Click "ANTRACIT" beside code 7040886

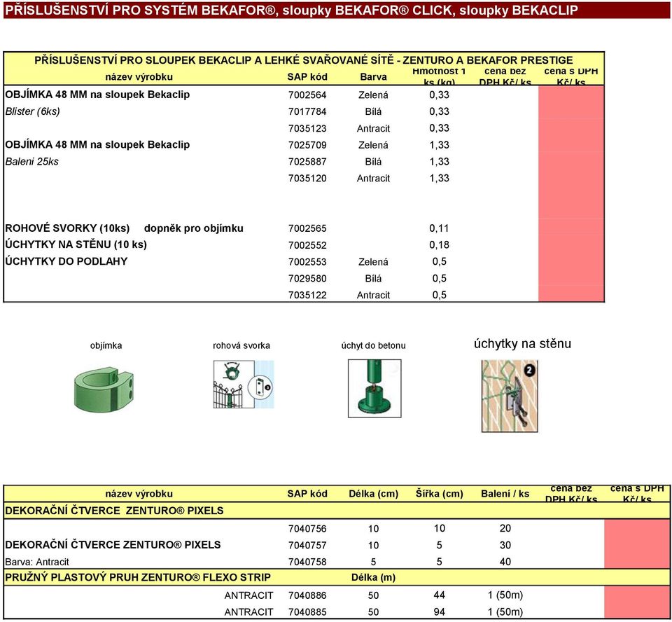248,595
